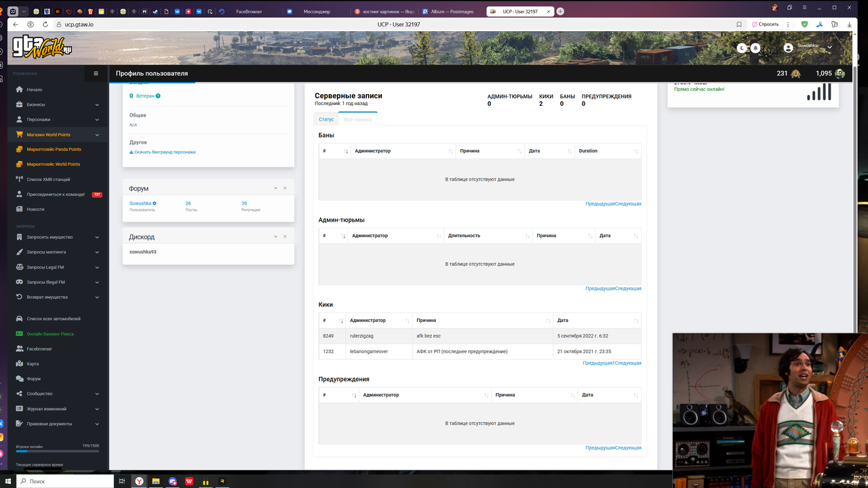The image size is (868, 488).
Task: Close the Форум widget
Action: (x=285, y=188)
